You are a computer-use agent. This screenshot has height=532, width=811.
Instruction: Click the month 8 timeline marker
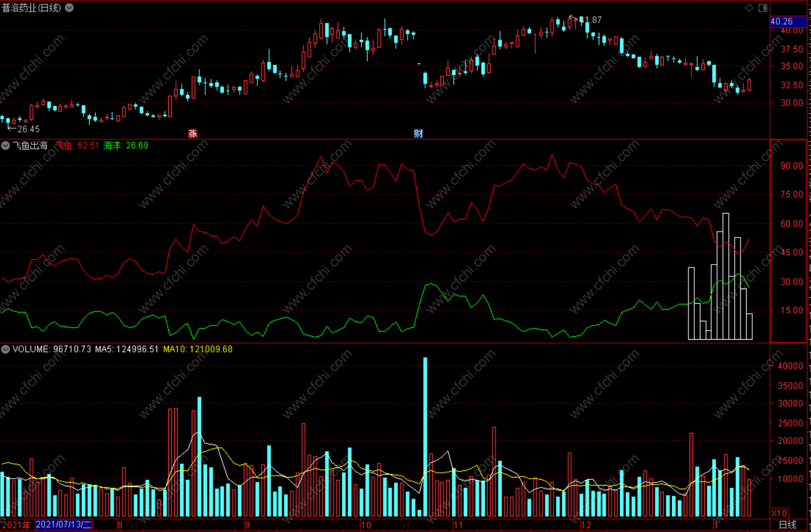pos(120,525)
